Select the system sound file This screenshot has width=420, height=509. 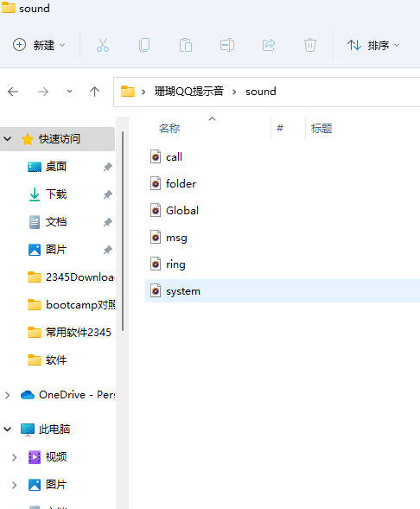[283, 291]
